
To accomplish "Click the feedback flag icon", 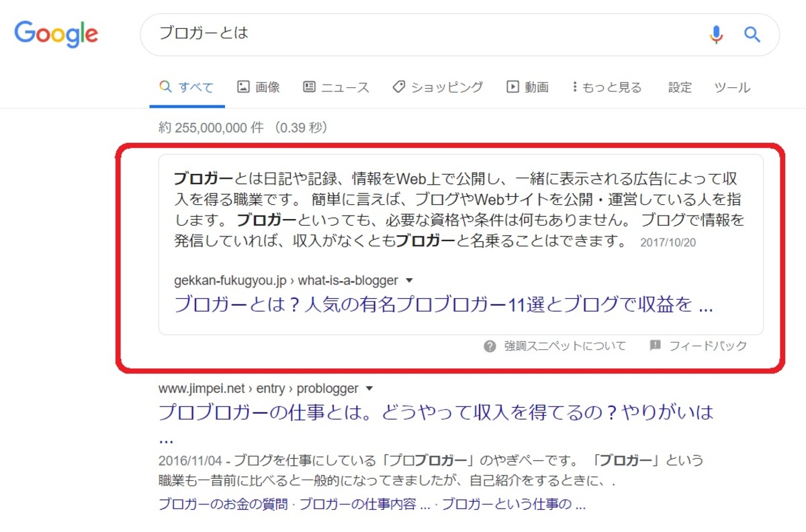I will click(x=656, y=346).
